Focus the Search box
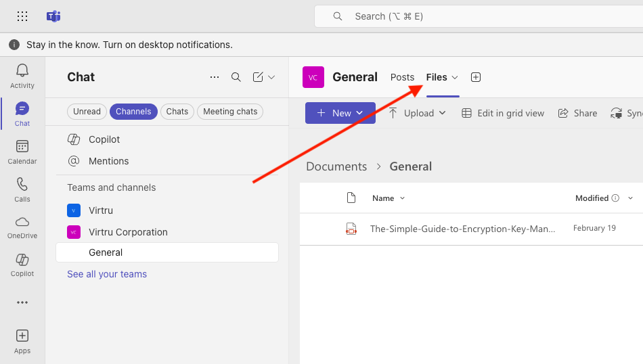The image size is (643, 364). click(x=479, y=16)
